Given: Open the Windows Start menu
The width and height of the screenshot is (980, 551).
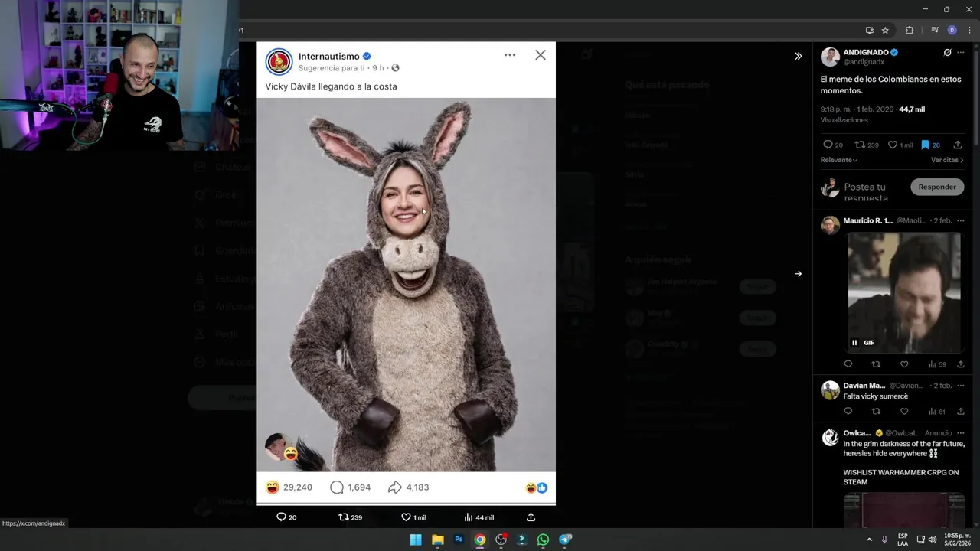Looking at the screenshot, I should [416, 540].
